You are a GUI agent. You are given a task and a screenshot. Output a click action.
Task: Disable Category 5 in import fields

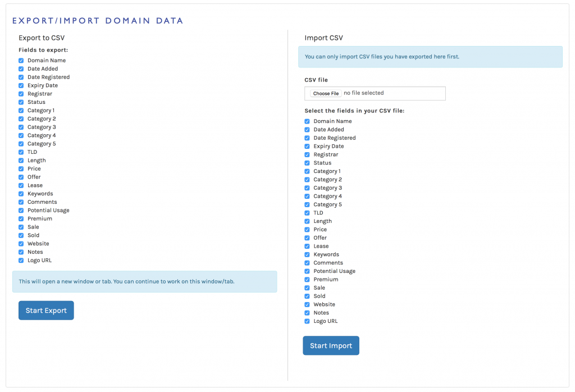pyautogui.click(x=307, y=204)
